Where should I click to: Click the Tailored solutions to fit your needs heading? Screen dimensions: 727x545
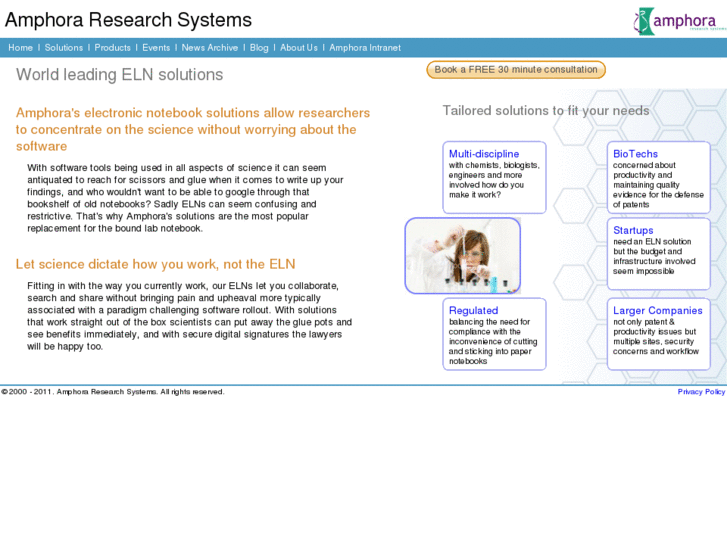click(546, 110)
